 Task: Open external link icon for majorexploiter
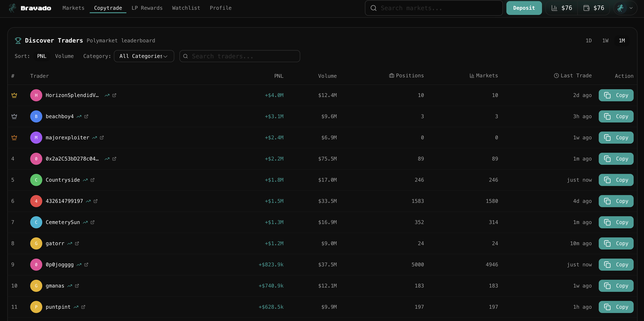[102, 138]
